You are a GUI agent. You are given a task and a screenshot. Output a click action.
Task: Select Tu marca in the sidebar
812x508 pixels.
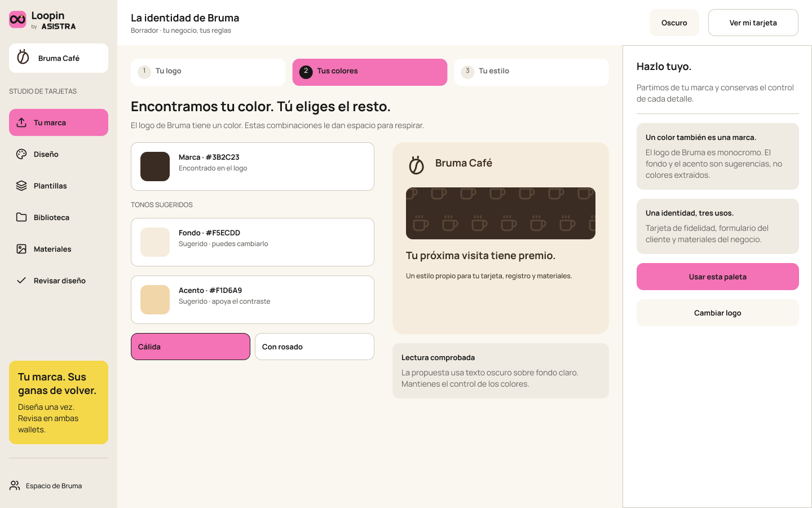pyautogui.click(x=59, y=122)
